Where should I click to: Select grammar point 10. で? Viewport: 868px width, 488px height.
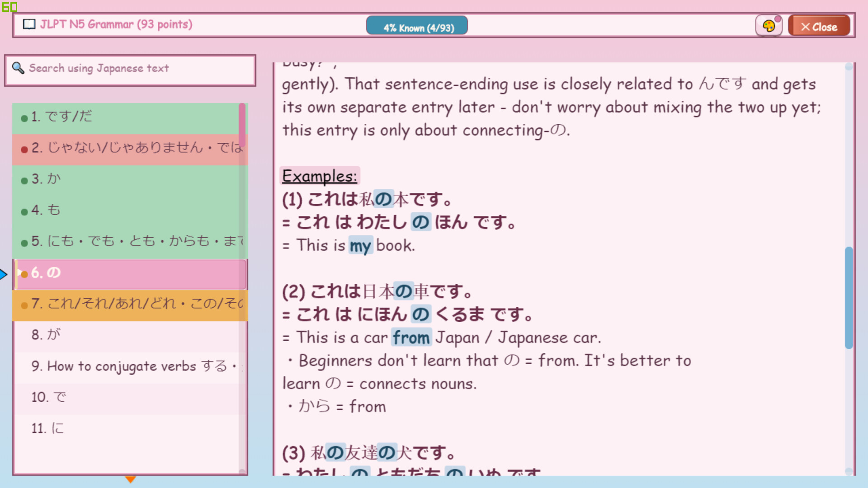click(130, 399)
